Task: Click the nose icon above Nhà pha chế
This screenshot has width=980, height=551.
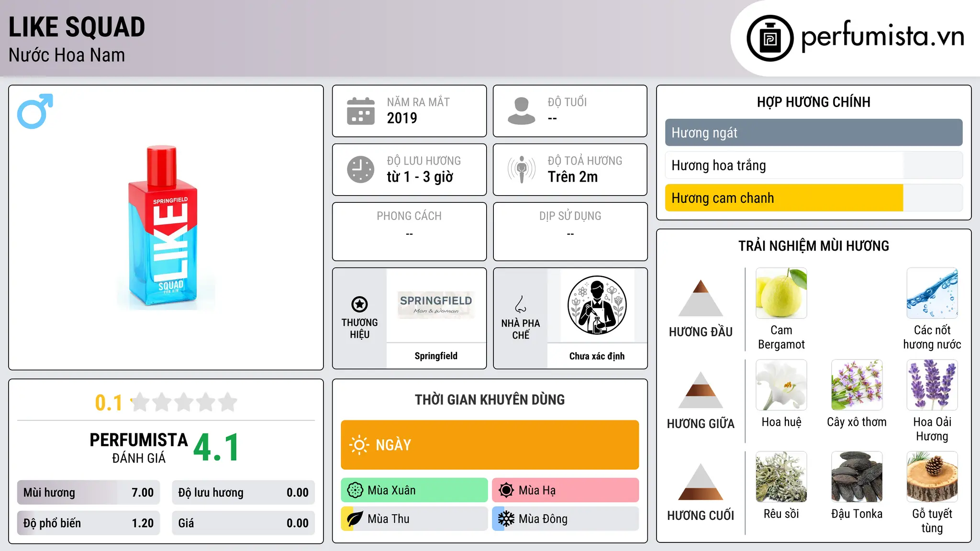Action: (x=521, y=304)
